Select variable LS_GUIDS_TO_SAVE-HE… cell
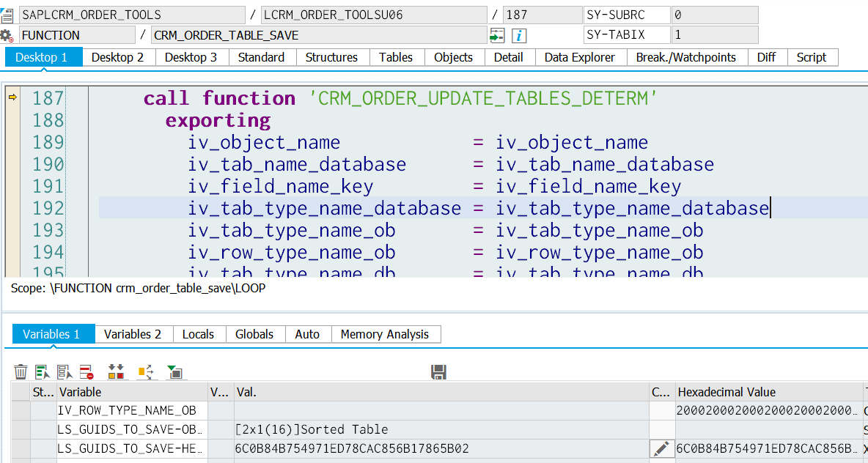868x463 pixels. click(132, 448)
